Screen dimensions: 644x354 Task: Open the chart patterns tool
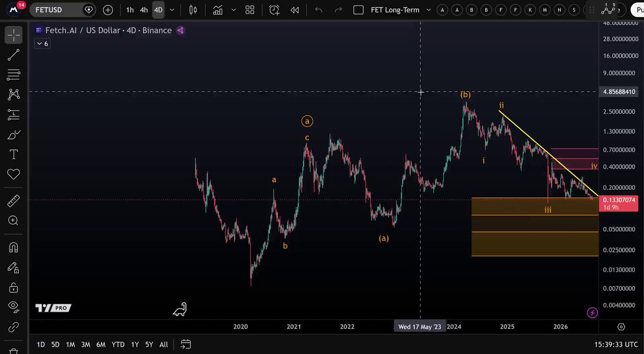13,94
